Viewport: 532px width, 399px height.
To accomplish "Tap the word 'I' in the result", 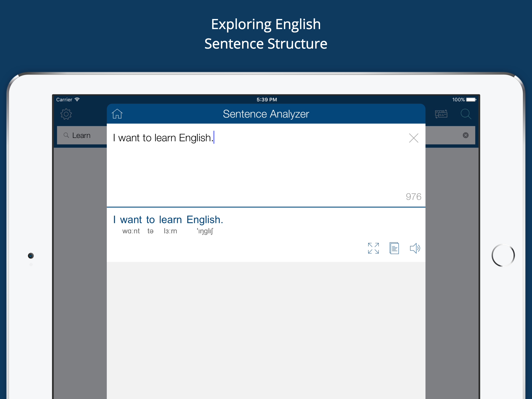I will (x=114, y=220).
